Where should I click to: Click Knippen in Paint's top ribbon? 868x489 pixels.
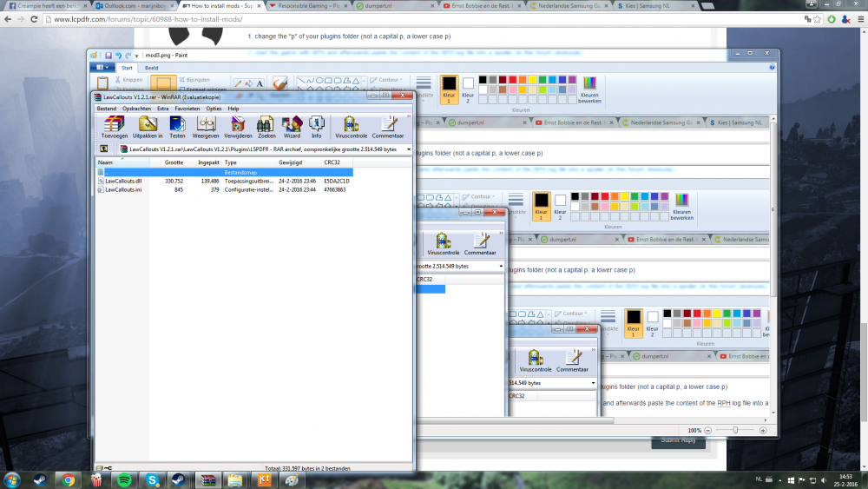(x=128, y=80)
